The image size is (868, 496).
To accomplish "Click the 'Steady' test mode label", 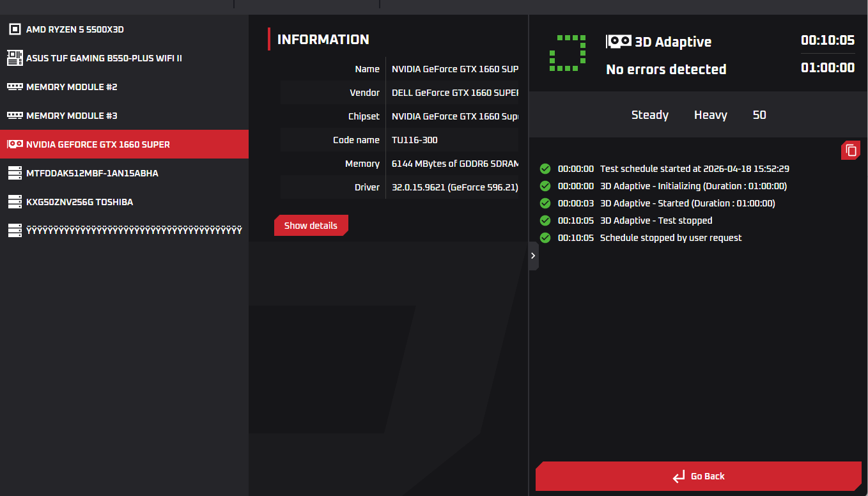I will [650, 115].
